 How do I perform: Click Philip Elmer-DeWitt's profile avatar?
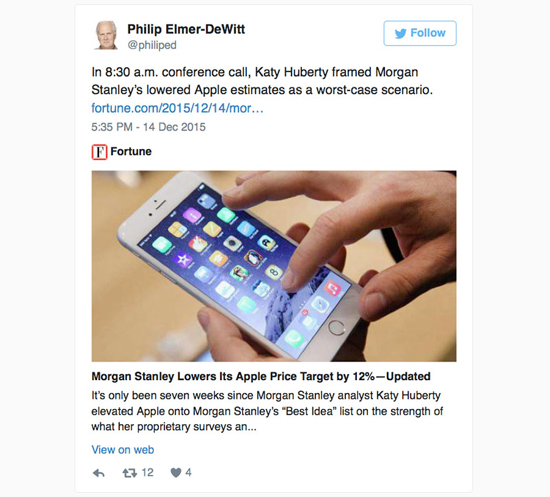pos(106,35)
